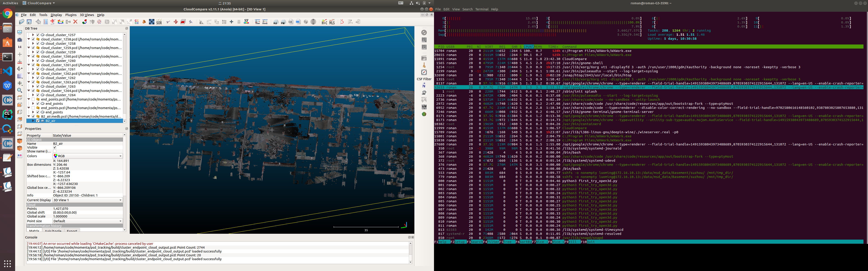Click the MLS plugin icon

point(332,22)
